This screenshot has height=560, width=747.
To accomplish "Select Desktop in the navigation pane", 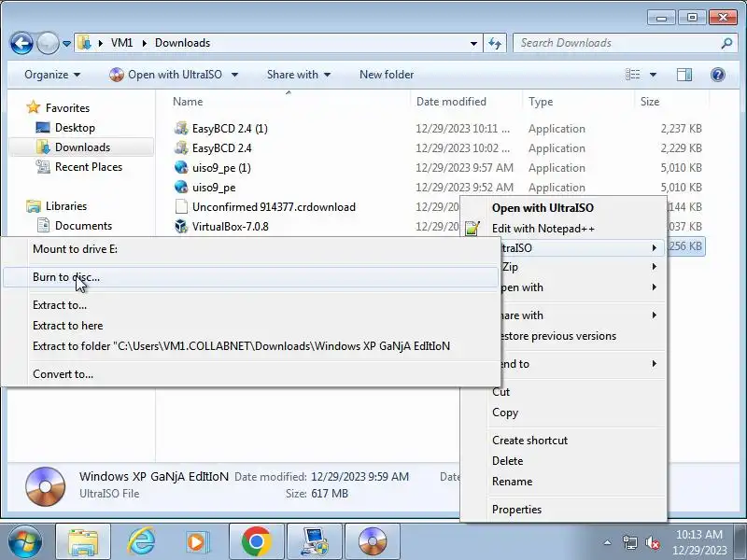I will tap(75, 128).
